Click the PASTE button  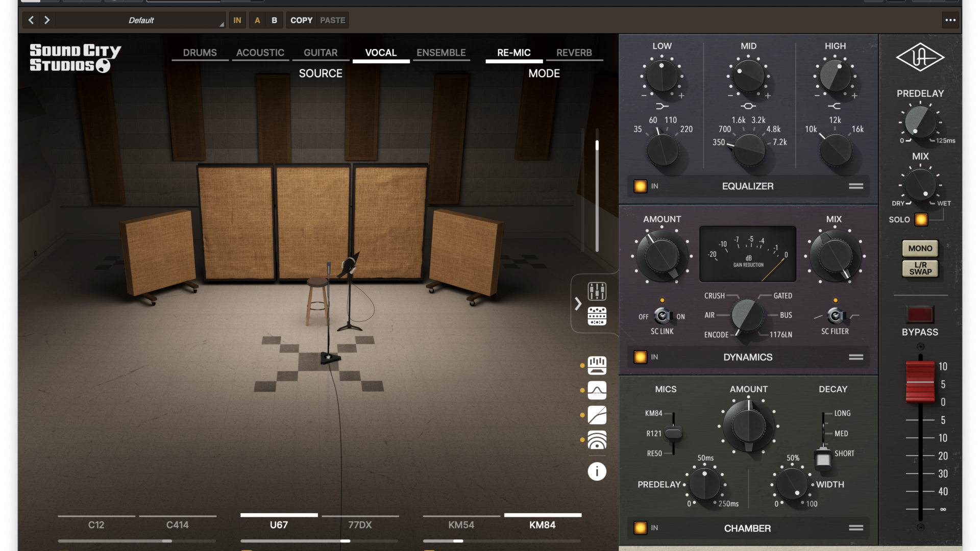click(333, 20)
